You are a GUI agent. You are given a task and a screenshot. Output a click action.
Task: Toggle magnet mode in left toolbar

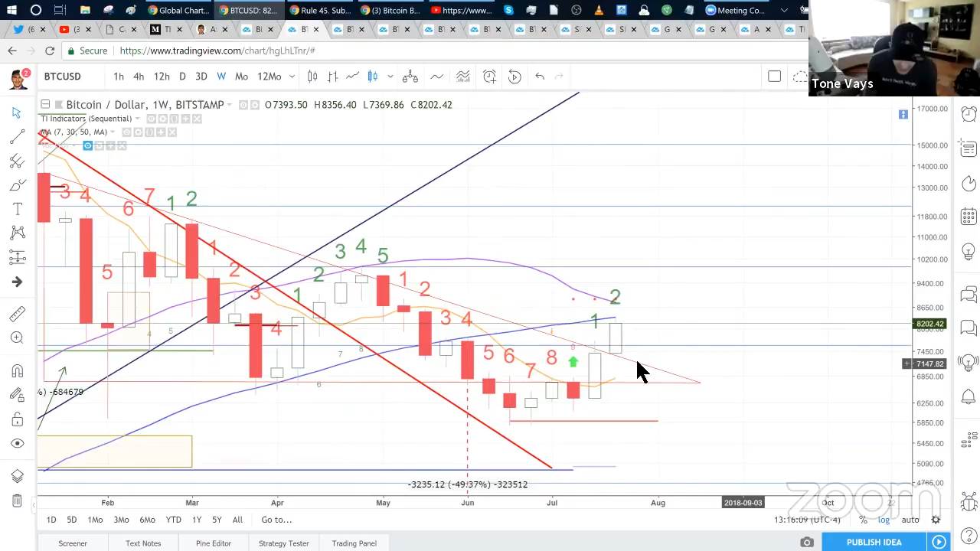[x=17, y=371]
